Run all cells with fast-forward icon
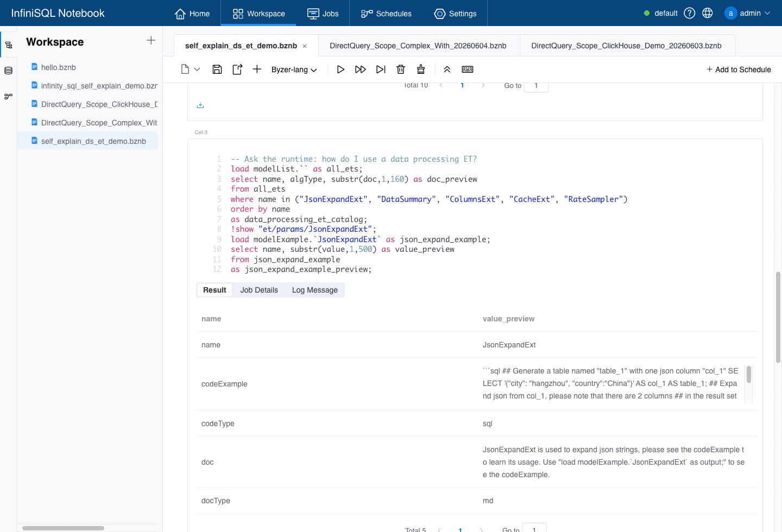The image size is (782, 532). 361,69
